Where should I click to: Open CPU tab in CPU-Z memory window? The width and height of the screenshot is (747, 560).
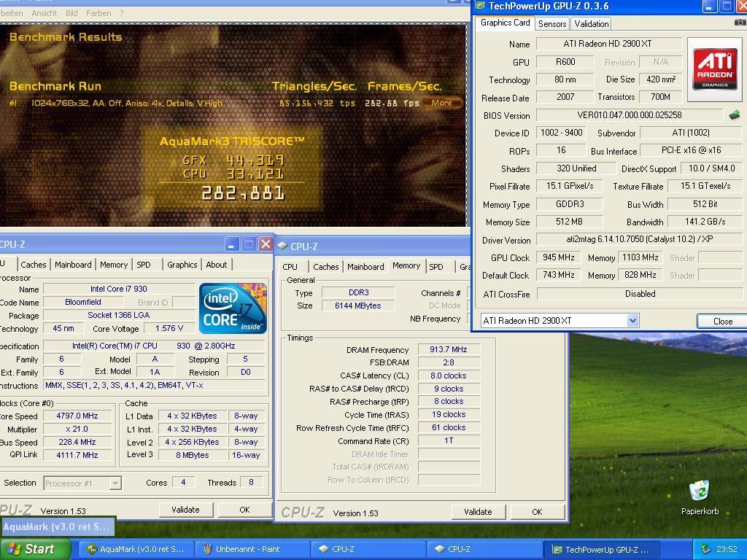[x=290, y=267]
